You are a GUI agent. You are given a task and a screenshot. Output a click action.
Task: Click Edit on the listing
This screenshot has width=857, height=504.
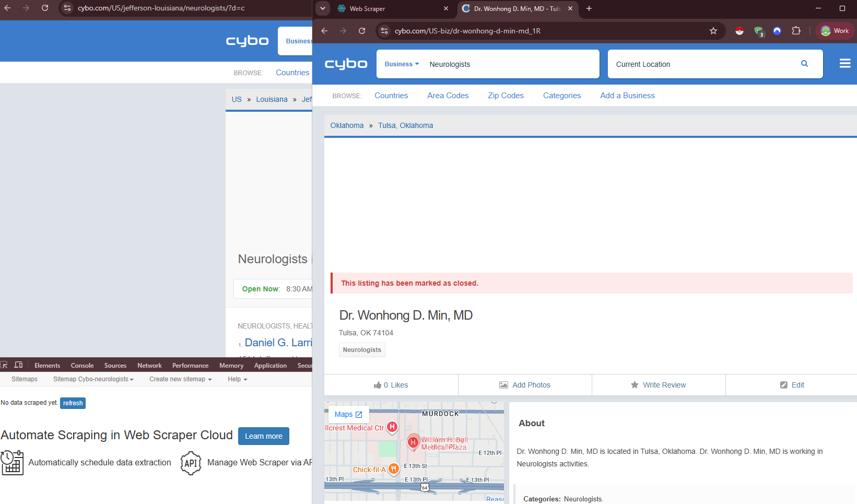tap(792, 385)
